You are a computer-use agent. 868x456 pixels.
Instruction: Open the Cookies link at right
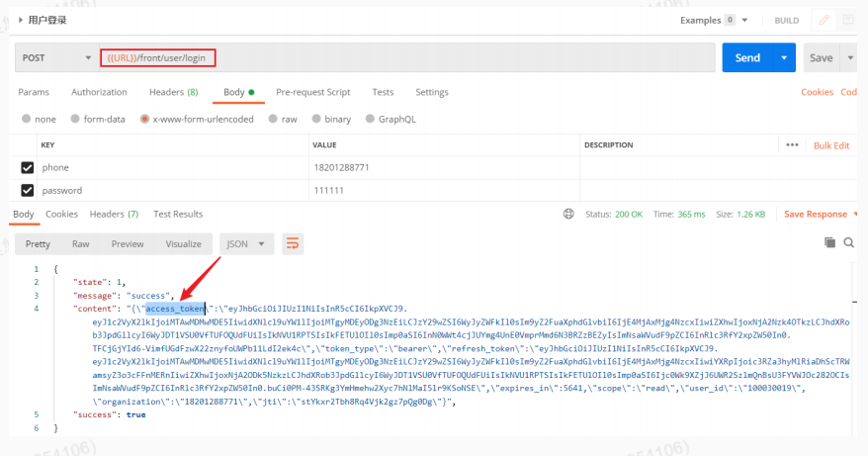[817, 92]
